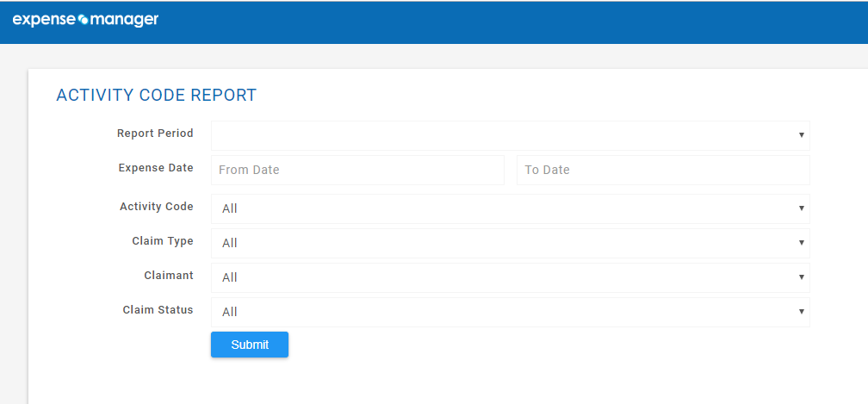Screen dimensions: 868x404
Task: Focus the From Date field
Action: click(357, 170)
